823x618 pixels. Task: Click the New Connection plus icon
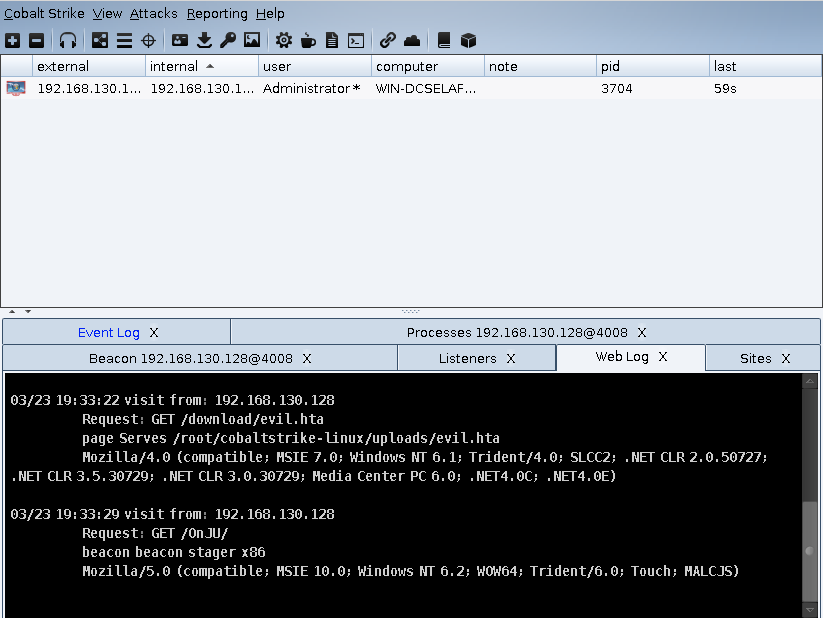pos(13,40)
